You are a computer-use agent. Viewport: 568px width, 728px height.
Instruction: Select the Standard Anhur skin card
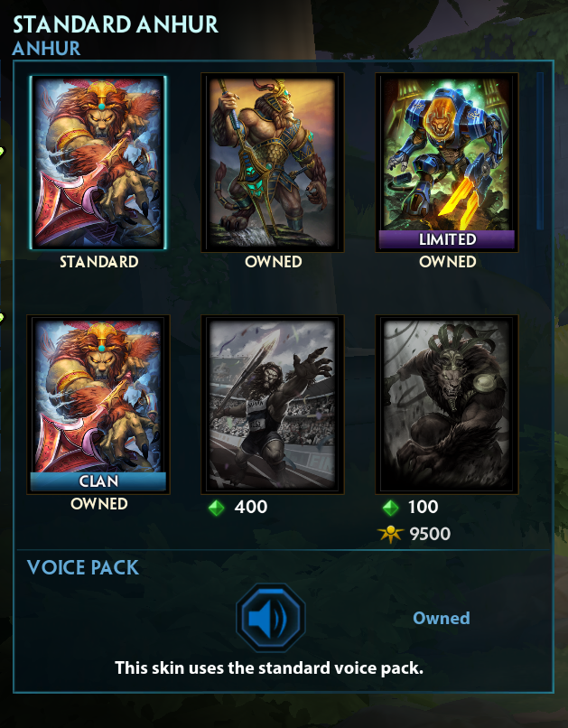pyautogui.click(x=98, y=163)
